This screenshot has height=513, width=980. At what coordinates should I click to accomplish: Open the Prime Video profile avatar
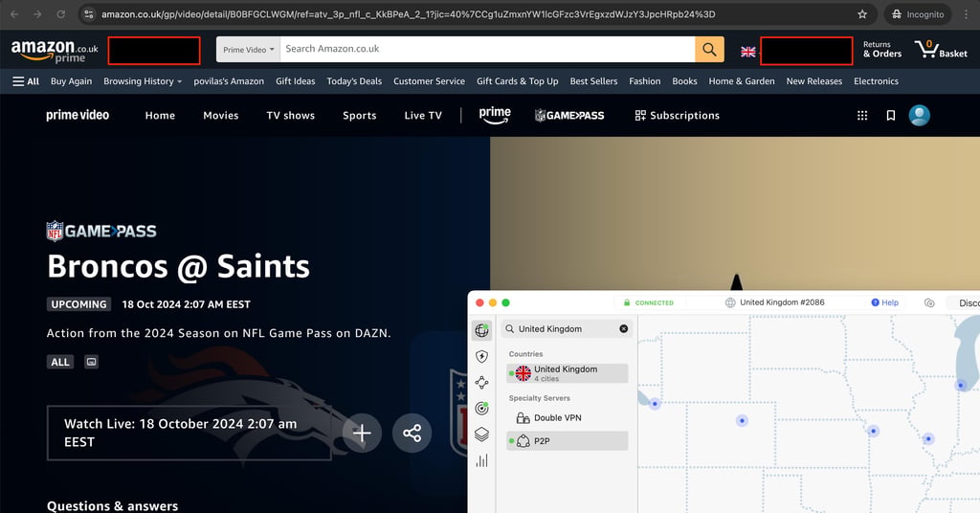point(919,115)
